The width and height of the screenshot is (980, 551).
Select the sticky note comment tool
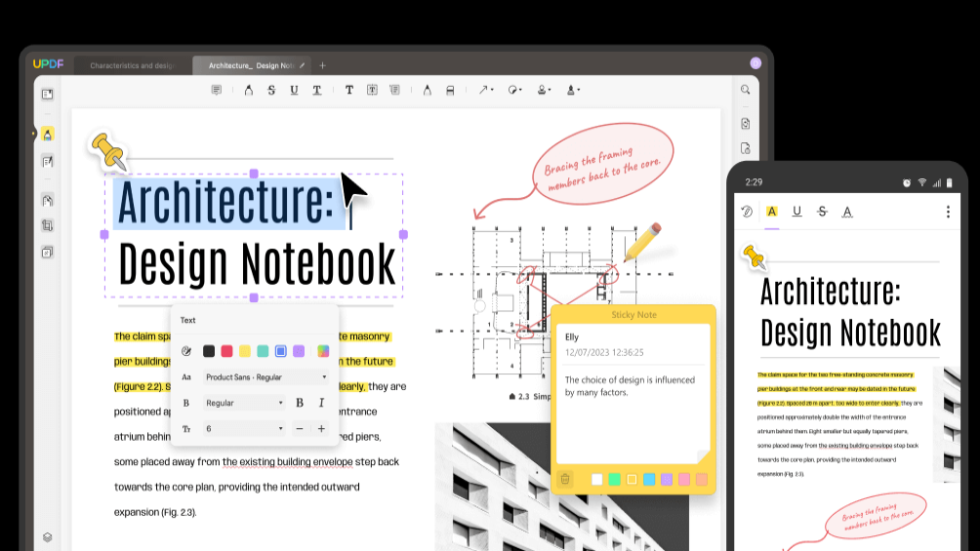tap(217, 90)
